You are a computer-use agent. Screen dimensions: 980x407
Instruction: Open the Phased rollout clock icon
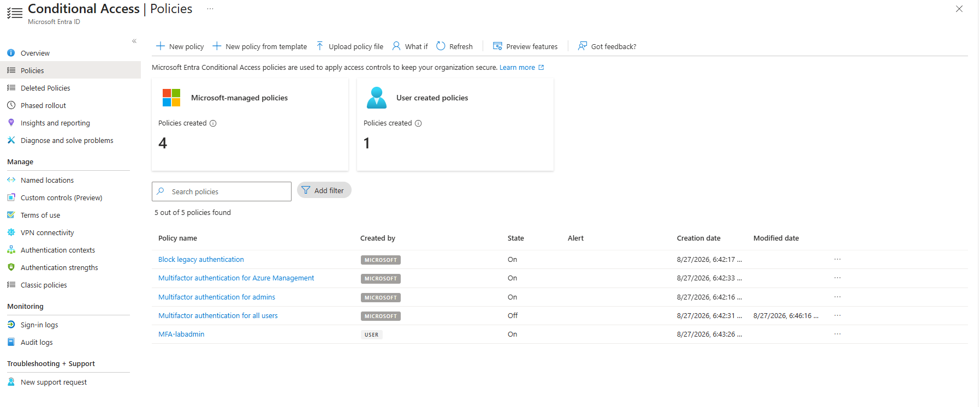coord(11,105)
